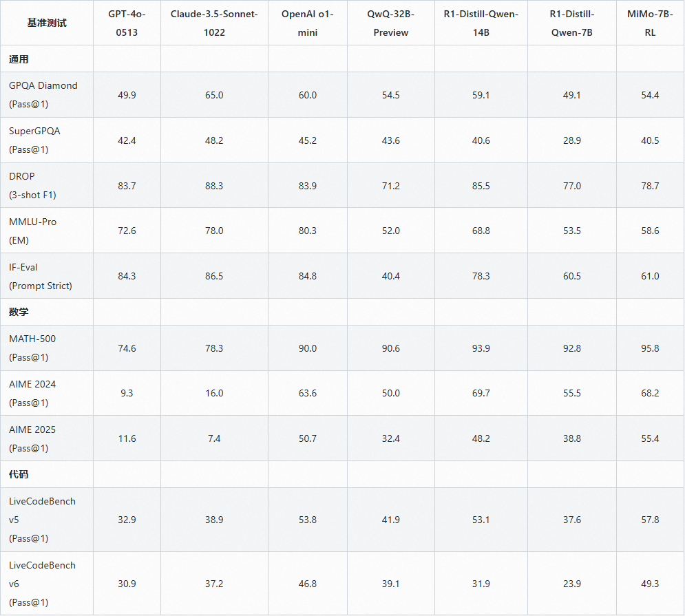Select the OpenAI o1-mini column header
The width and height of the screenshot is (685, 616).
308,23
